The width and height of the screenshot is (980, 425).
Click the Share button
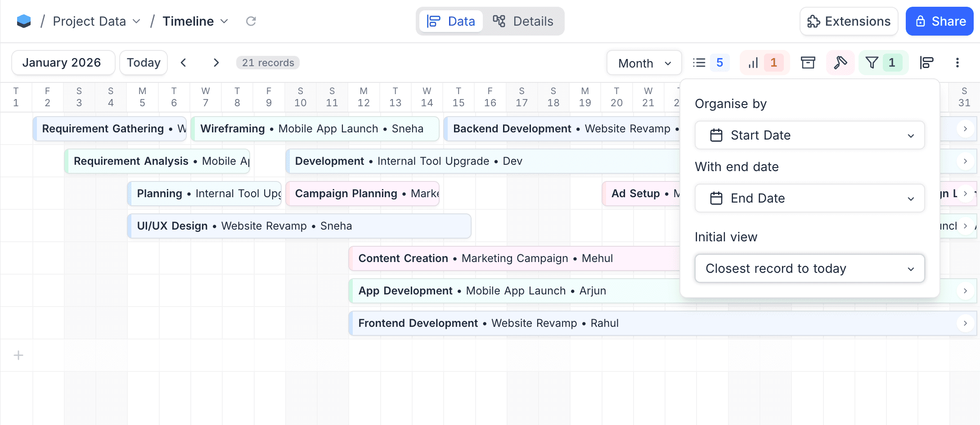[939, 21]
